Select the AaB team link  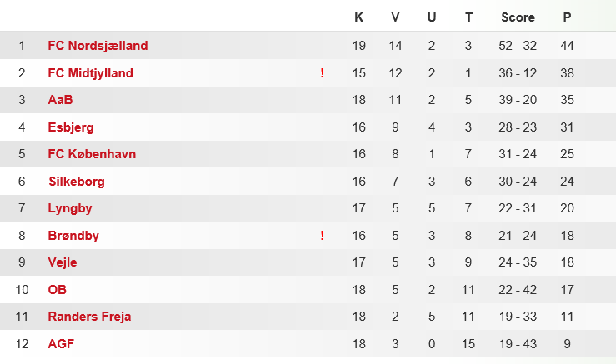click(60, 100)
